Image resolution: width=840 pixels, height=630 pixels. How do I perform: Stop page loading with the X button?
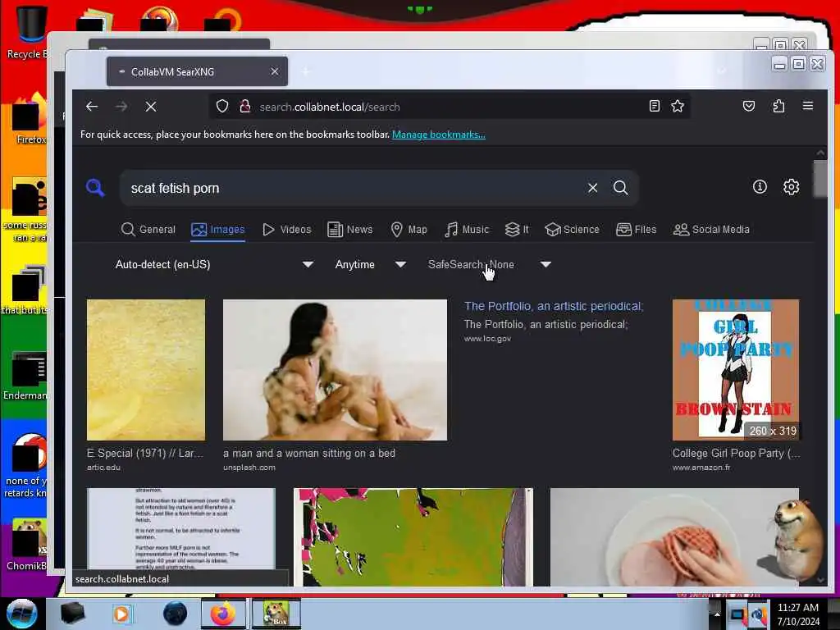[151, 107]
